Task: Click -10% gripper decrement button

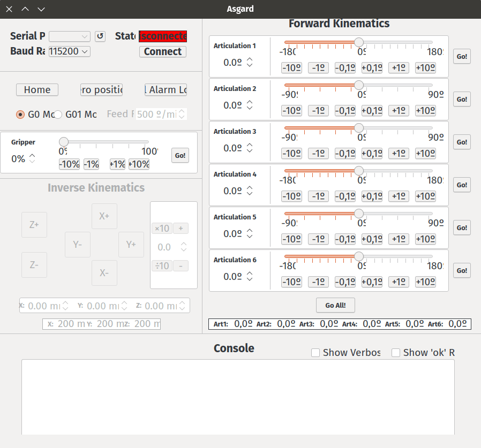Action: click(x=69, y=164)
